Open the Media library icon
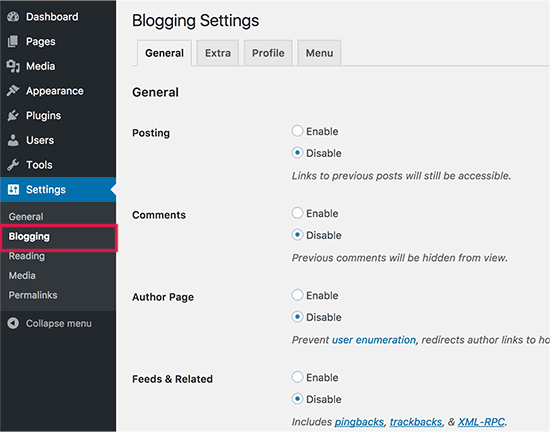 (x=13, y=66)
